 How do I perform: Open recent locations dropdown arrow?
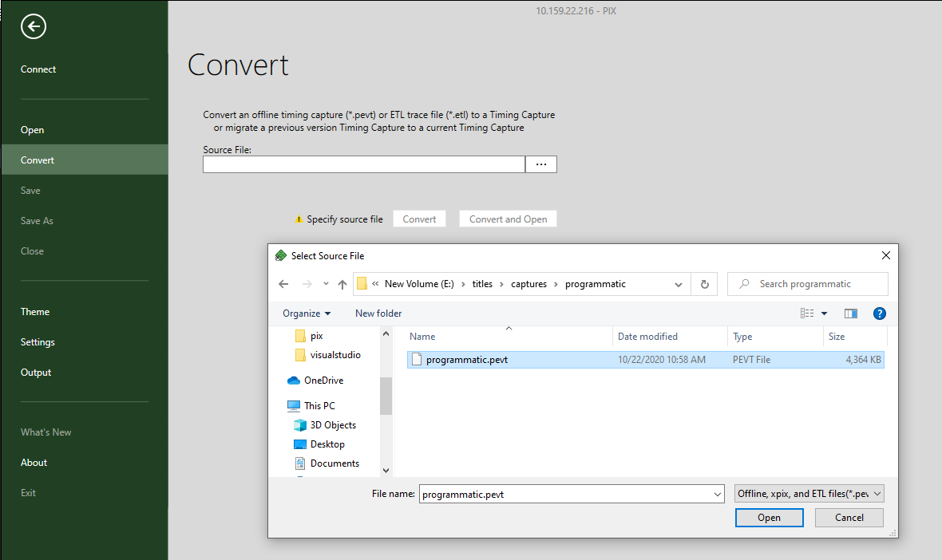[x=326, y=284]
